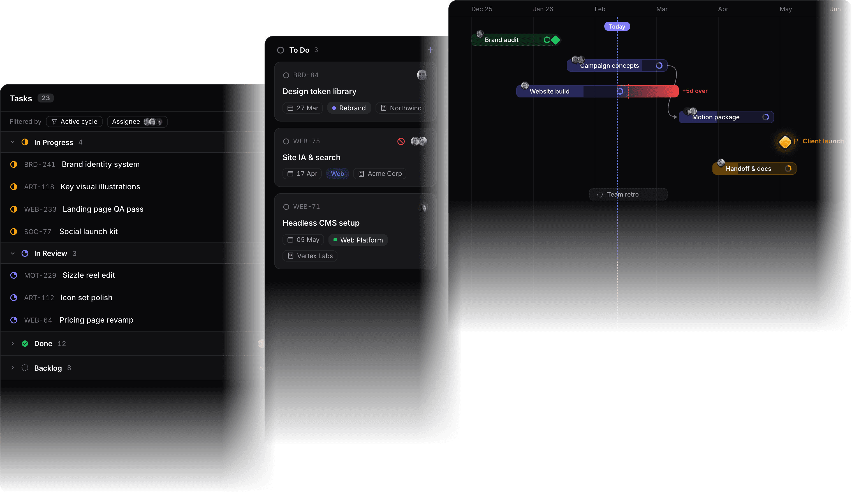Select the May column in timeline header

(785, 9)
